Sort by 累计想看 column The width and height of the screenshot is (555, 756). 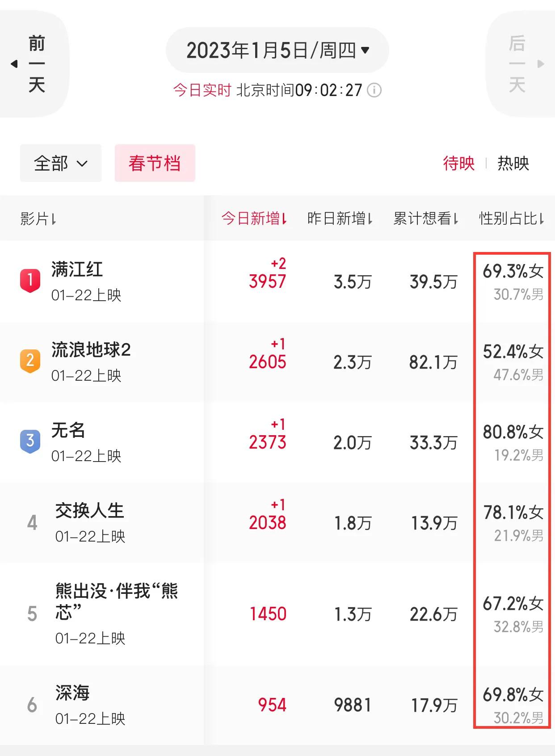tap(425, 218)
